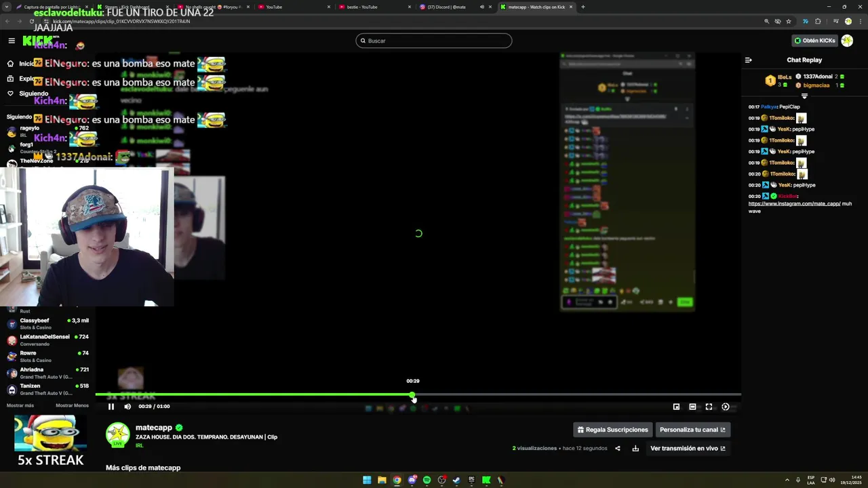
Task: Show hidden system tray icons
Action: (787, 480)
